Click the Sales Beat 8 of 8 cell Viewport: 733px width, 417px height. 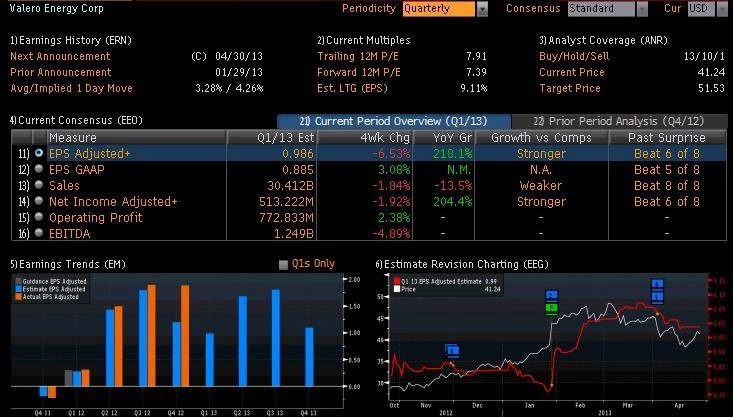tap(667, 186)
